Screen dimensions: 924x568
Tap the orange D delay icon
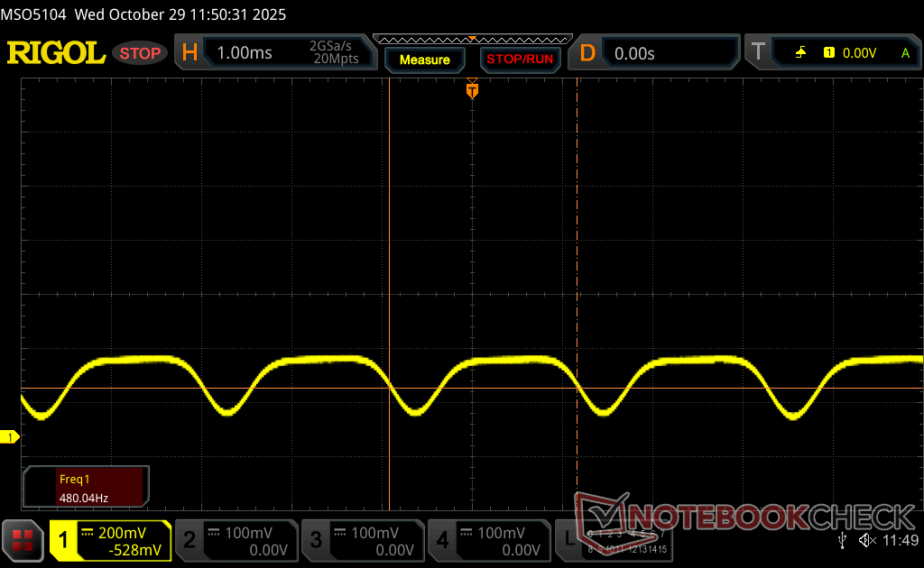(587, 53)
